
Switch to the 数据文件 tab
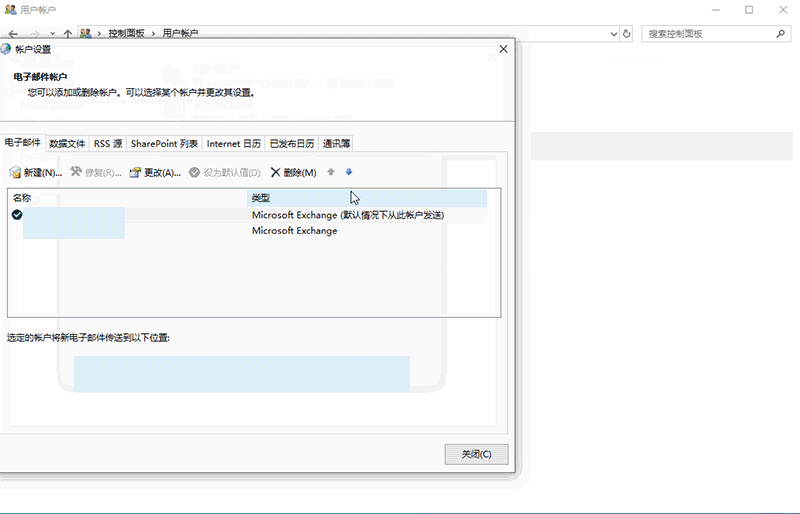coord(68,144)
